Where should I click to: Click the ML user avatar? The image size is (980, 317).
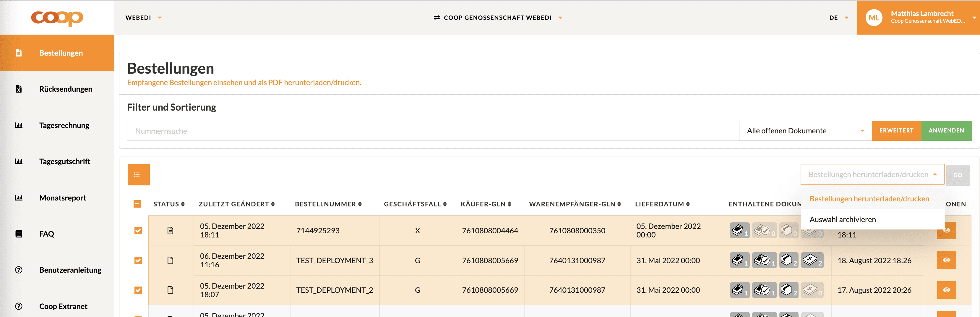874,17
